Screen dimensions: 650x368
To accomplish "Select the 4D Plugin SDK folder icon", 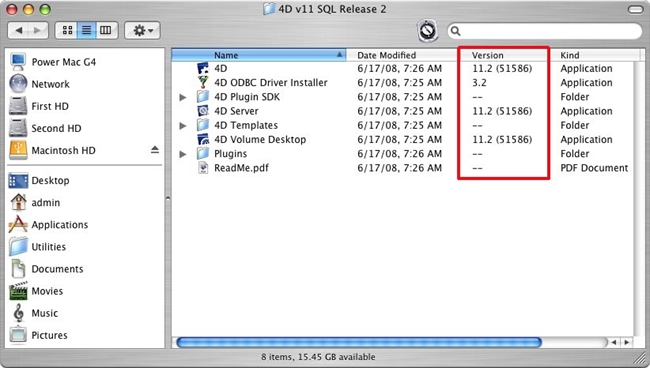I will pos(203,97).
